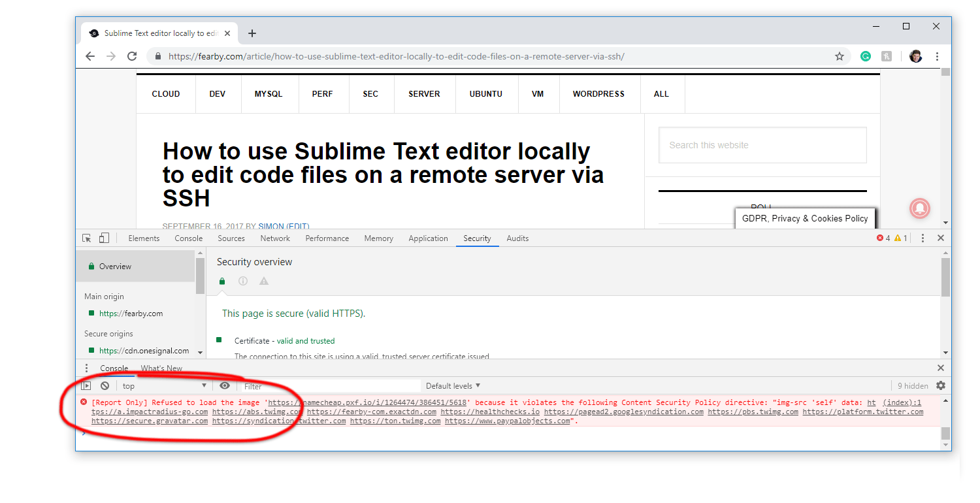Bookmark this page with the star
This screenshot has height=503, width=980.
pyautogui.click(x=840, y=56)
